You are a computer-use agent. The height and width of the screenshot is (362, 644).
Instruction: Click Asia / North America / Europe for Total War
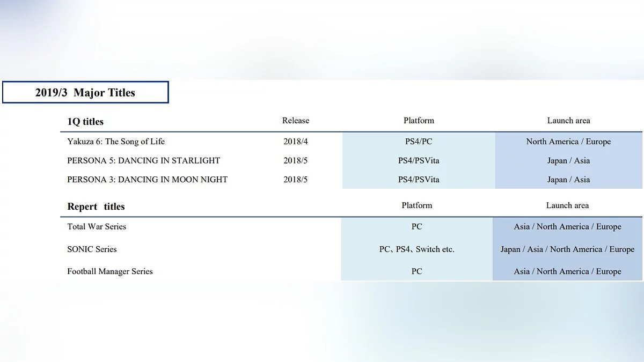point(567,226)
